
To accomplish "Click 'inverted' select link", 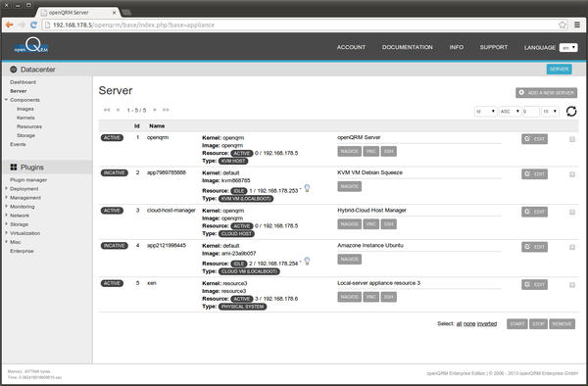I will pos(487,324).
